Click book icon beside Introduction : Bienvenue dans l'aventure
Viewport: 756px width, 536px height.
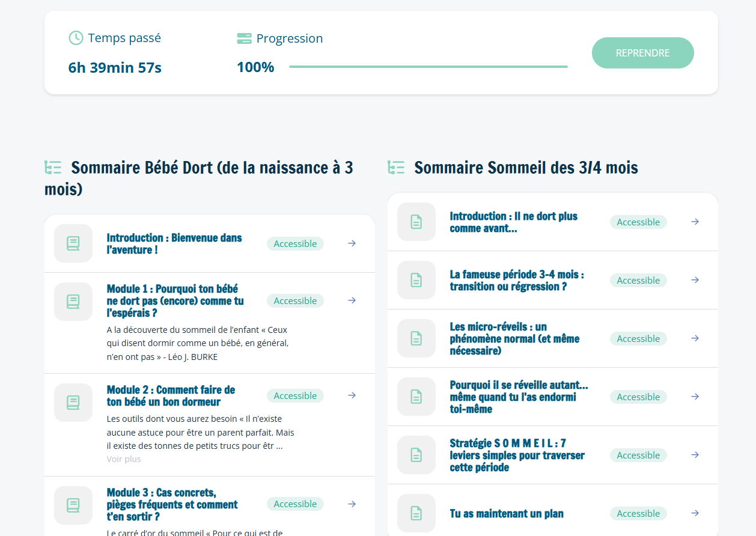click(73, 243)
